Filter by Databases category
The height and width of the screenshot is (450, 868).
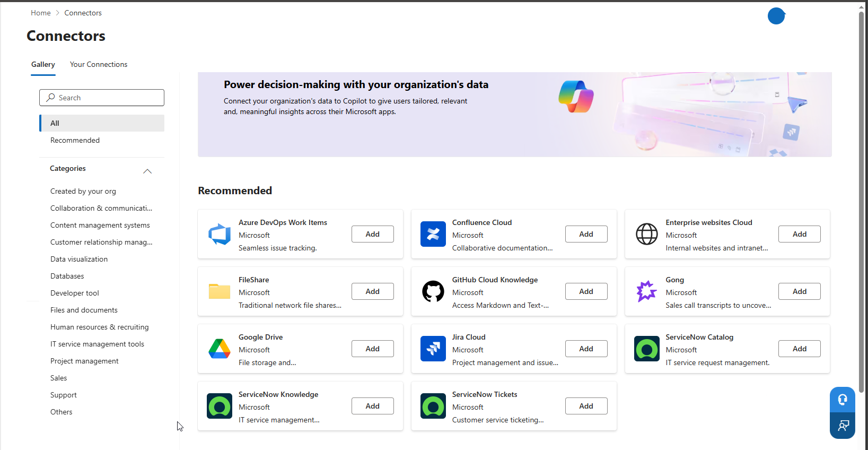tap(67, 276)
